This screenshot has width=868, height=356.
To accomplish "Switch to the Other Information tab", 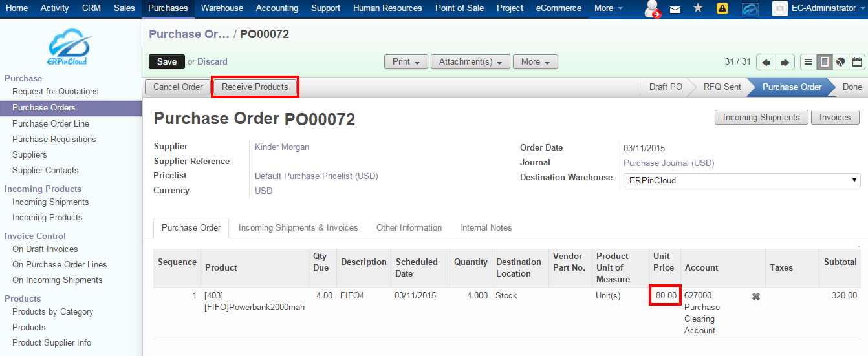I will pos(409,227).
